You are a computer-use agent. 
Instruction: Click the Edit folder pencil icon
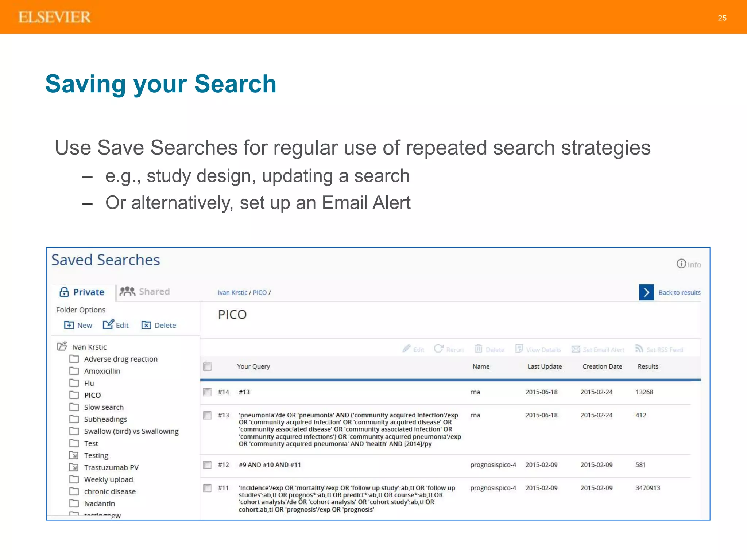108,324
